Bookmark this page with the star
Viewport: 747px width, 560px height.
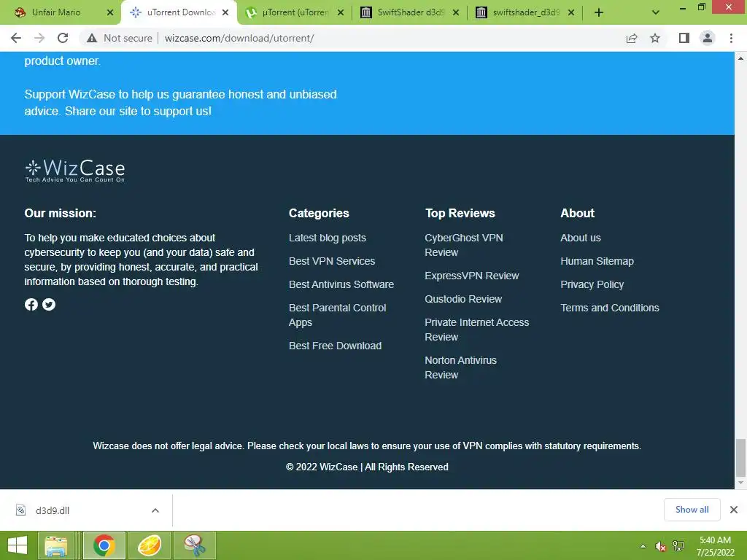655,38
